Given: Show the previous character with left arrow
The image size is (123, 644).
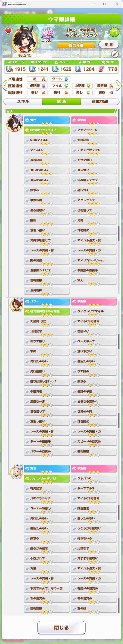Looking at the screenshot, I should [4, 86].
